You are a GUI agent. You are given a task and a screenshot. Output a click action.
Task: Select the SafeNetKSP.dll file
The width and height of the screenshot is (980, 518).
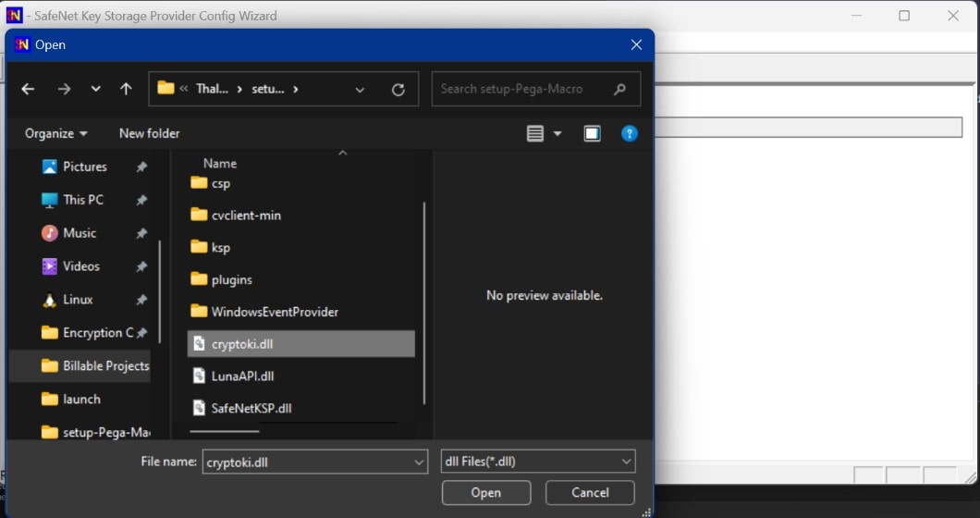(251, 408)
